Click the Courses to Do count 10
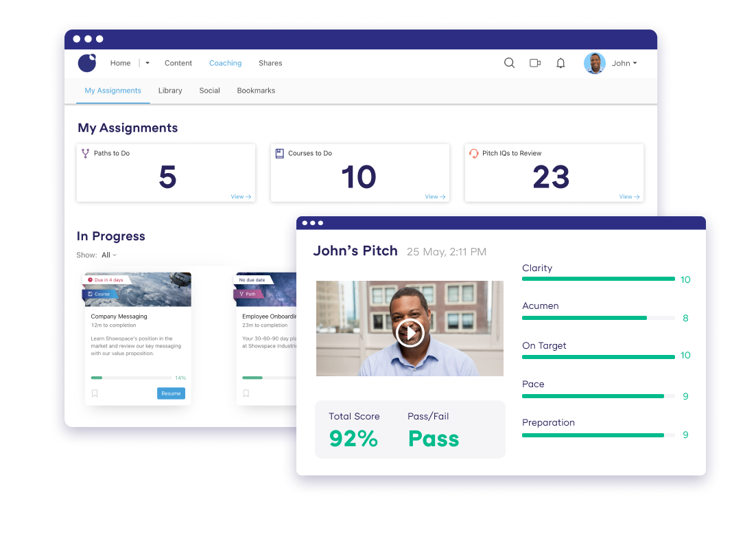The height and width of the screenshot is (541, 756). 359,177
